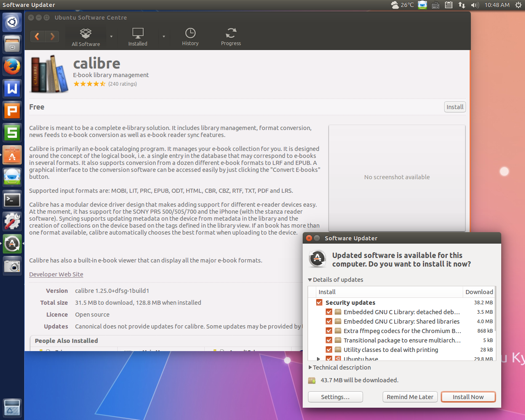
Task: Install calibre with the Install button
Action: pos(455,107)
